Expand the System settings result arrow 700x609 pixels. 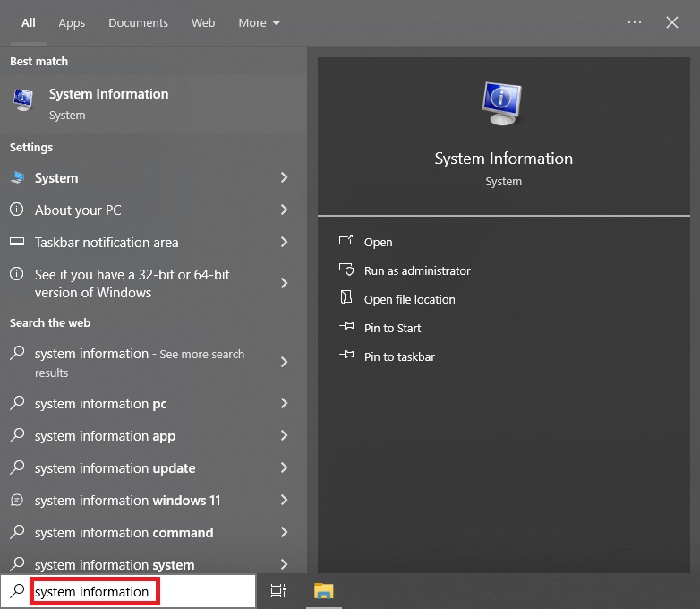pyautogui.click(x=284, y=178)
